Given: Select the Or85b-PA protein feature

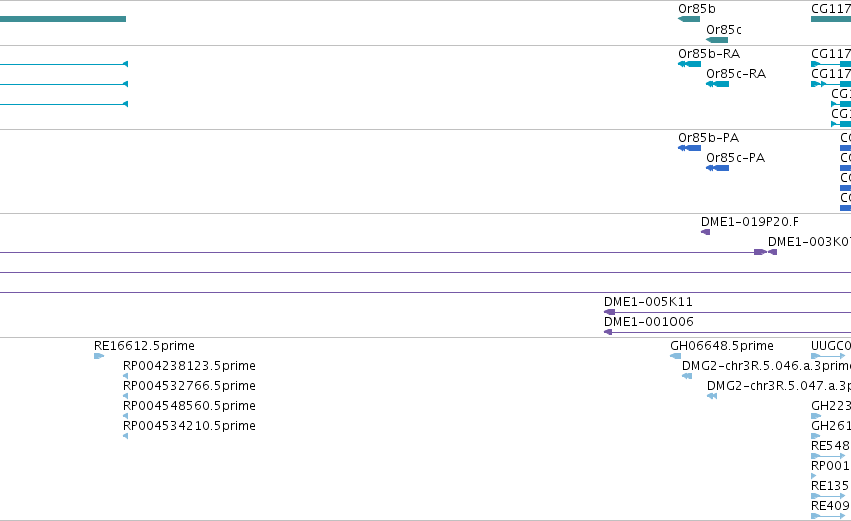Looking at the screenshot, I should [x=689, y=148].
